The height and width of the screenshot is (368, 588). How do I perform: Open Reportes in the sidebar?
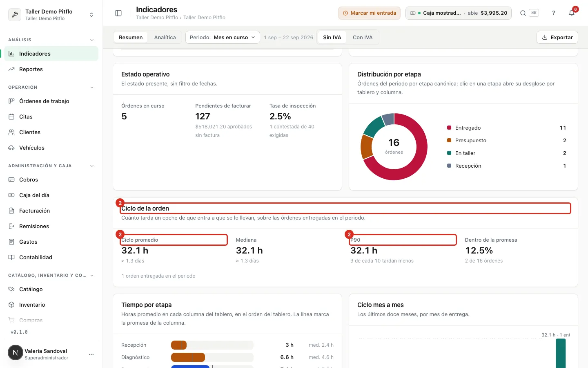pos(51,69)
